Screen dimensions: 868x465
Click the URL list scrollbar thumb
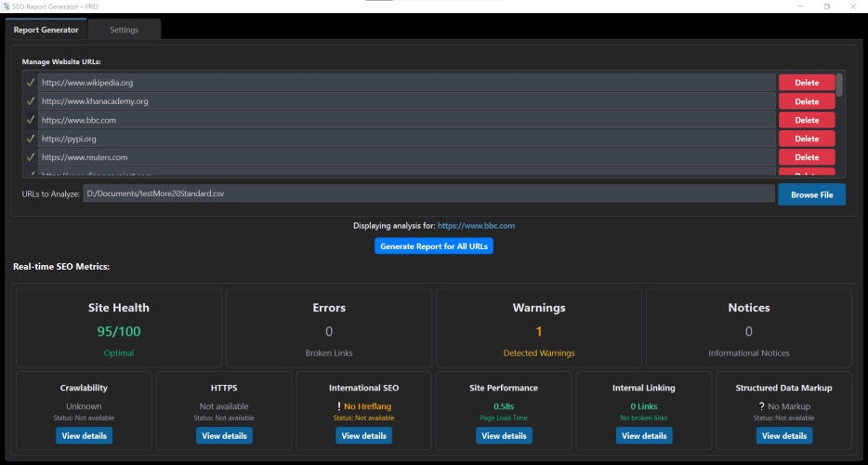coord(839,85)
